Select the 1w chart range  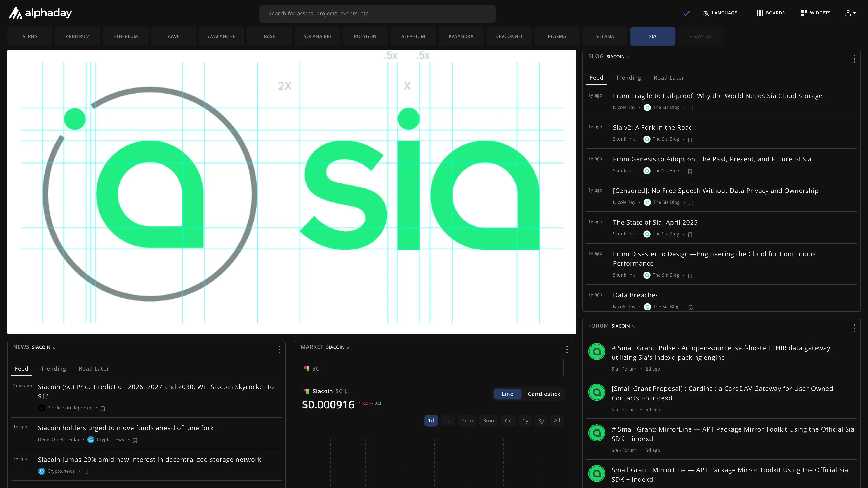click(448, 421)
